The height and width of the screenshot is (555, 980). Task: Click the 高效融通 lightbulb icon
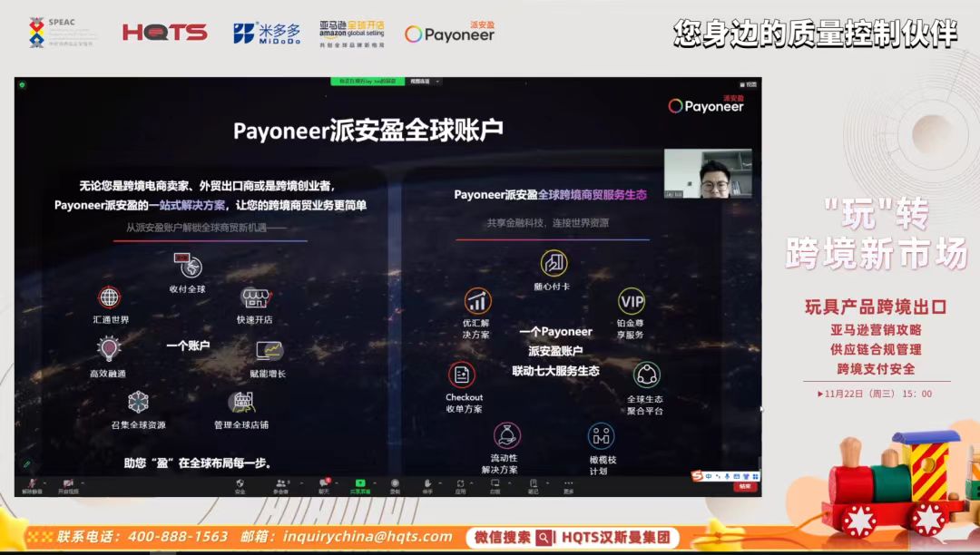[x=109, y=348]
